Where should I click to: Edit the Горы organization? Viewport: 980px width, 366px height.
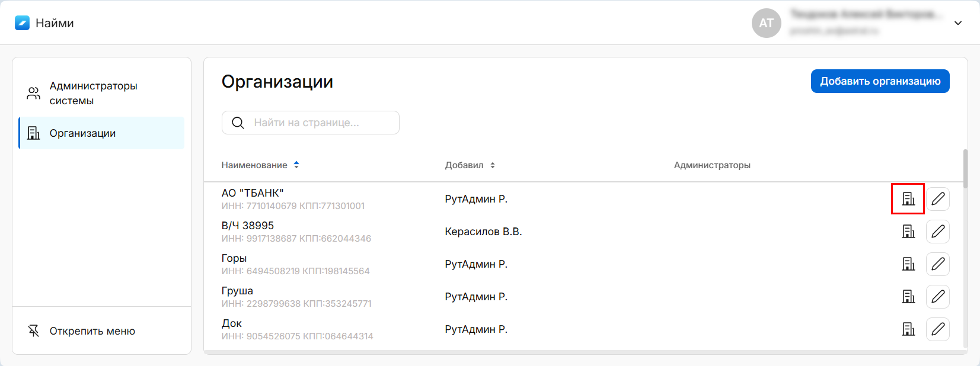pos(937,264)
